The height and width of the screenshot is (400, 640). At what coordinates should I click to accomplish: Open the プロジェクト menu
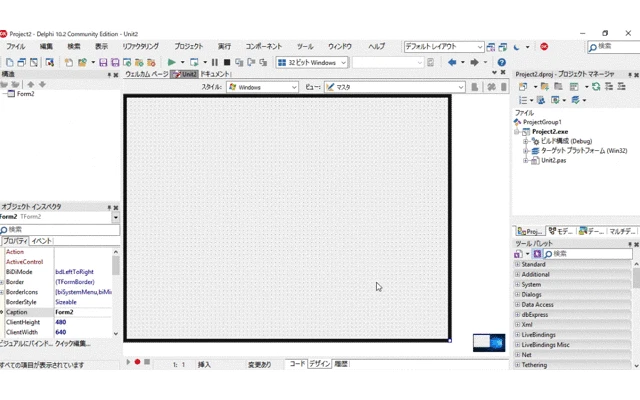pyautogui.click(x=189, y=47)
